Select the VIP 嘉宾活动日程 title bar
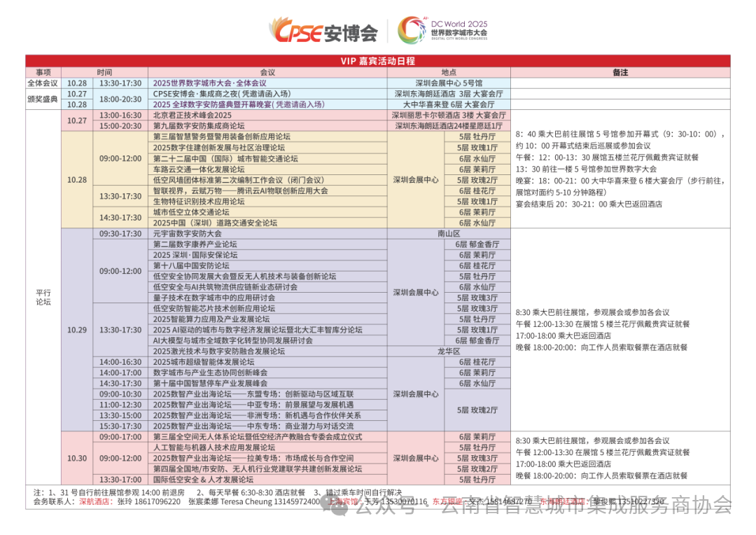Screen dimensions: 756x535 point(377,61)
